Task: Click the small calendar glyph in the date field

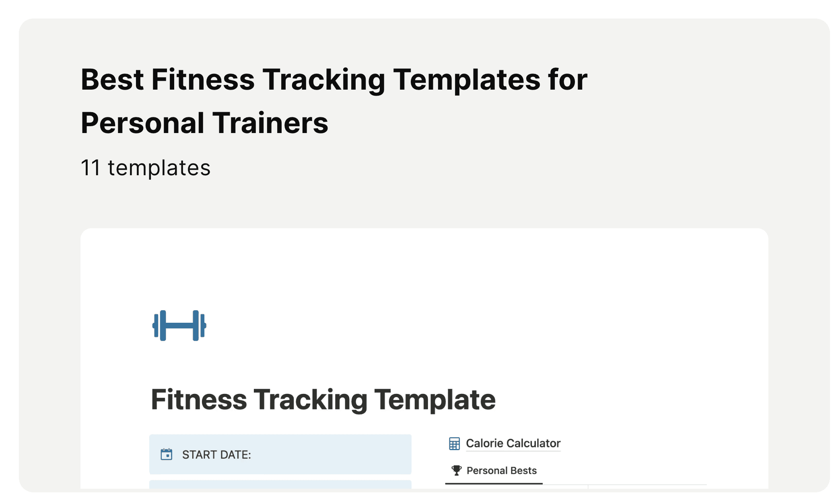Action: (x=166, y=455)
